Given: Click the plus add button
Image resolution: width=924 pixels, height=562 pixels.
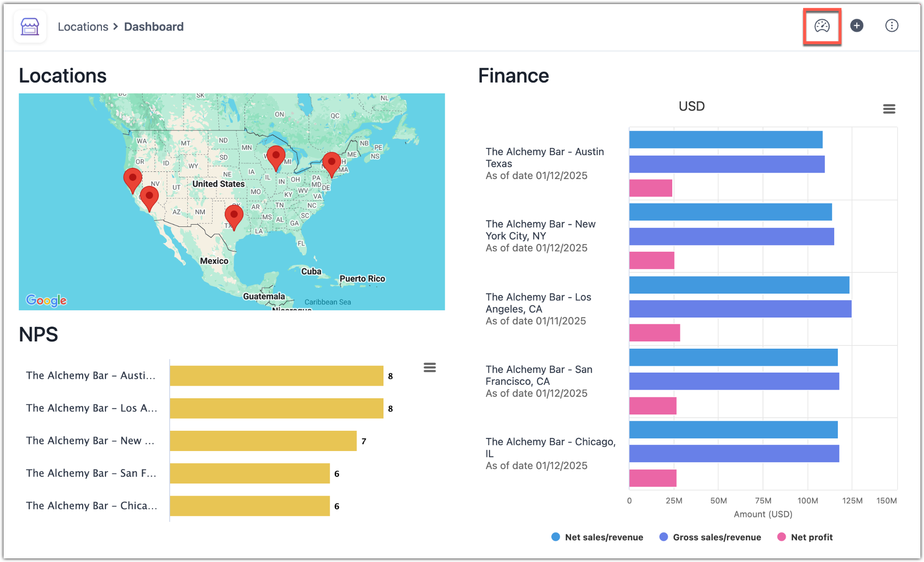Looking at the screenshot, I should pos(856,26).
